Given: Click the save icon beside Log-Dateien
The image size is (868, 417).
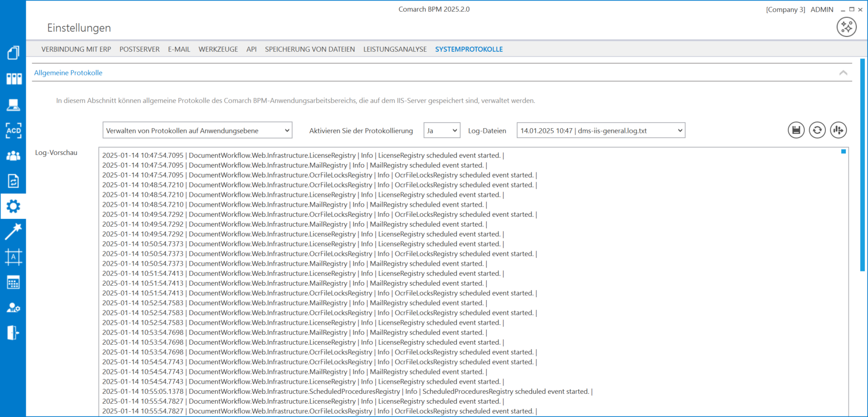Looking at the screenshot, I should (796, 130).
